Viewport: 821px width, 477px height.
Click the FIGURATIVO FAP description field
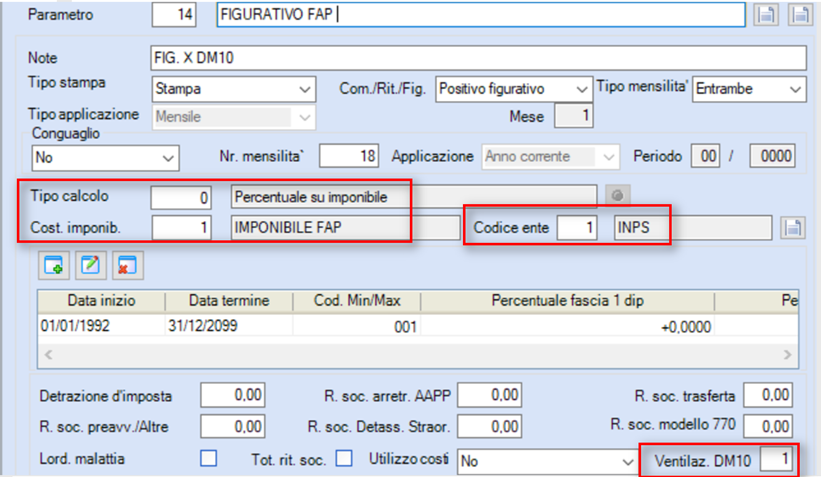[x=481, y=15]
